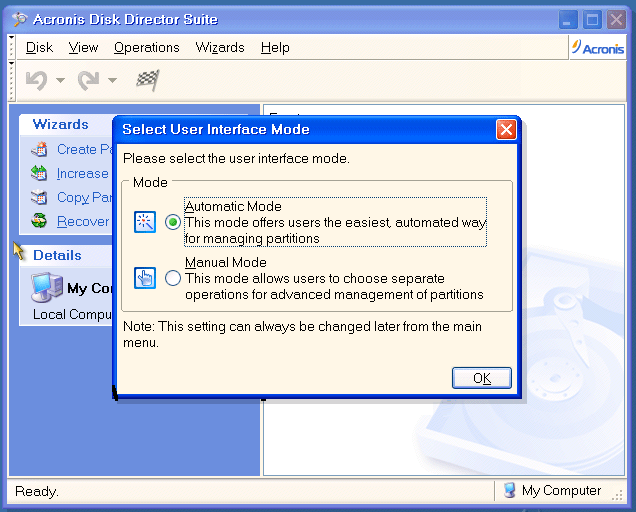Select the Automatic Mode radio button
This screenshot has height=512, width=636.
coord(173,222)
